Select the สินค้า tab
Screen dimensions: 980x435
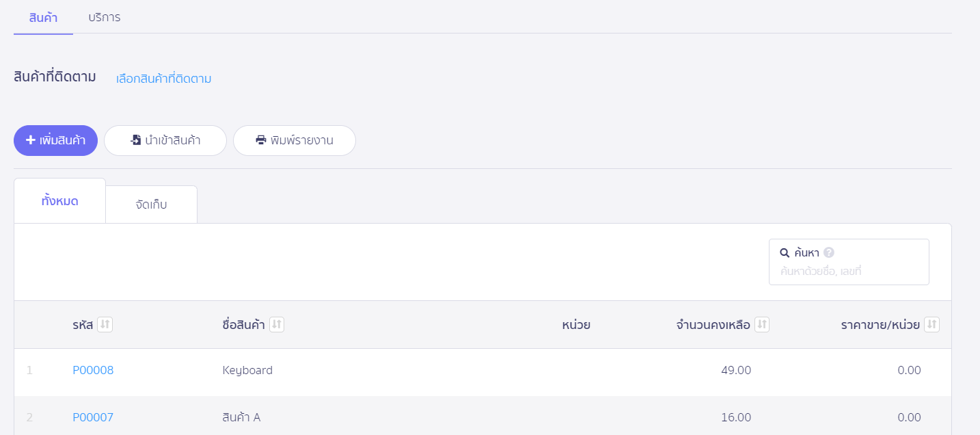pos(43,17)
